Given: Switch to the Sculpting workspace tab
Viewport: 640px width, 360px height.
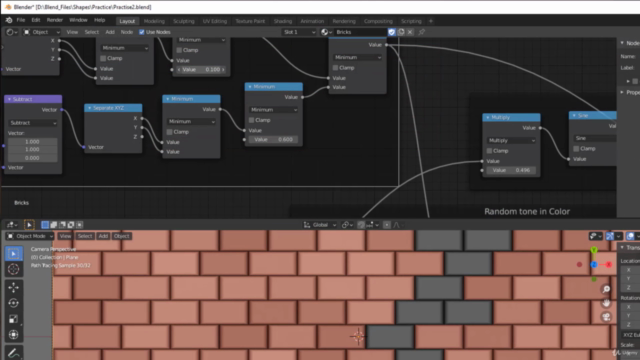Looking at the screenshot, I should click(x=184, y=21).
